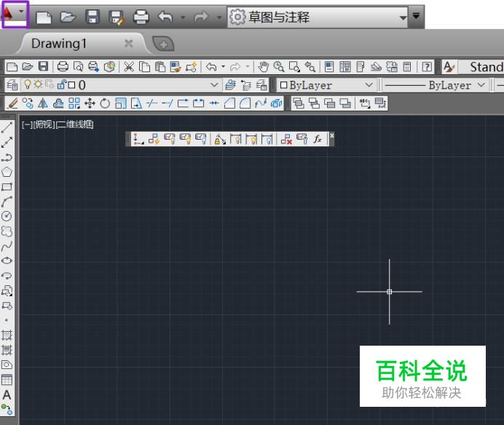This screenshot has height=425, width=504.
Task: Select the Table tool in Draw toolbar
Action: pos(7,380)
